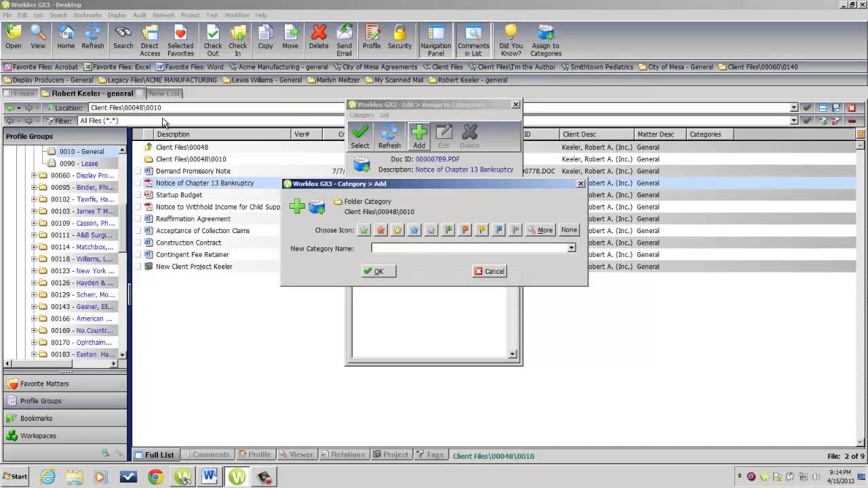Cancel the Category Add dialog

[x=489, y=271]
